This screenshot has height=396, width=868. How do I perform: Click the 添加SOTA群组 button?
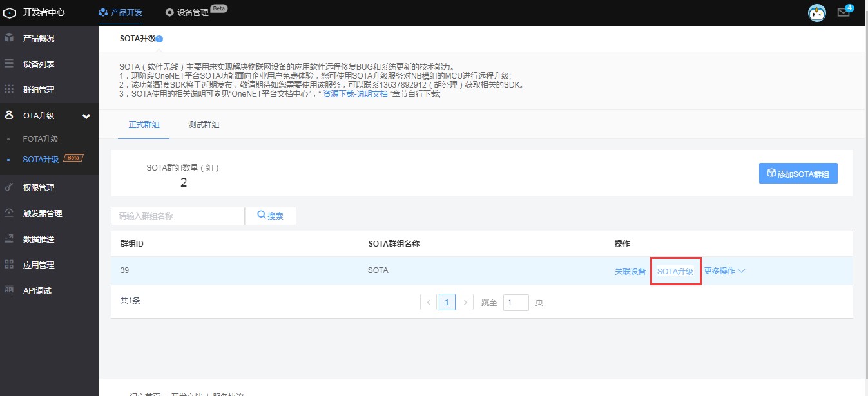pyautogui.click(x=798, y=173)
